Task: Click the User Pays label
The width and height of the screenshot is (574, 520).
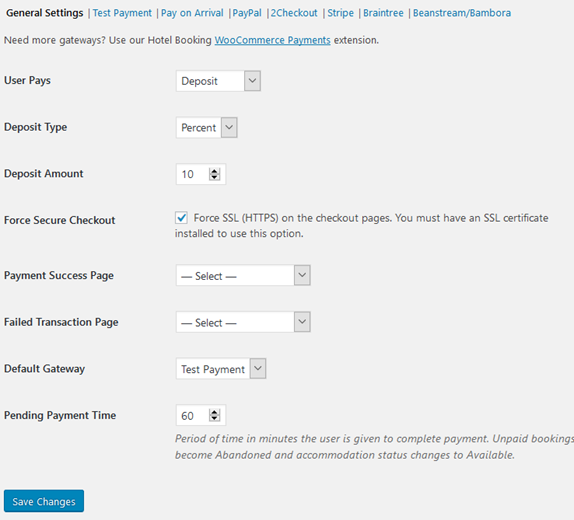Action: click(27, 81)
